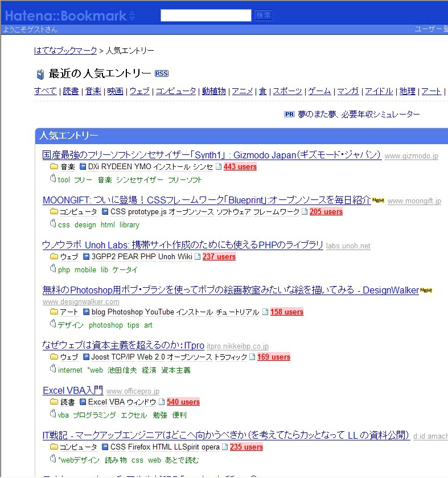Viewport: 448px width, 478px height.
Task: Click the page icon before 158 users
Action: point(265,312)
